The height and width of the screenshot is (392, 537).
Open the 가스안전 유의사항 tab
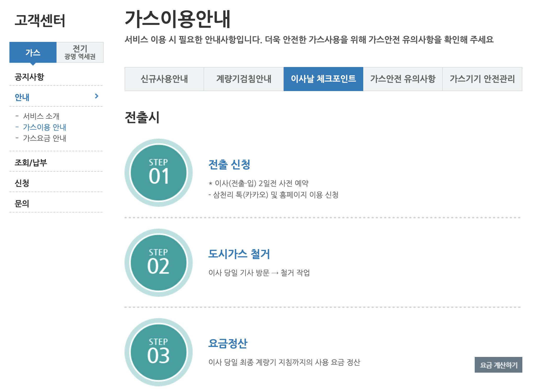tap(403, 79)
